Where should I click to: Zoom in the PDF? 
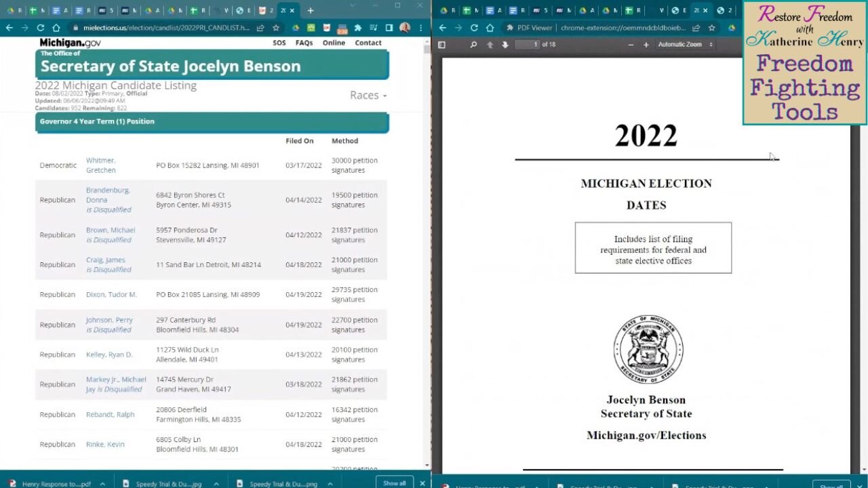(x=646, y=45)
